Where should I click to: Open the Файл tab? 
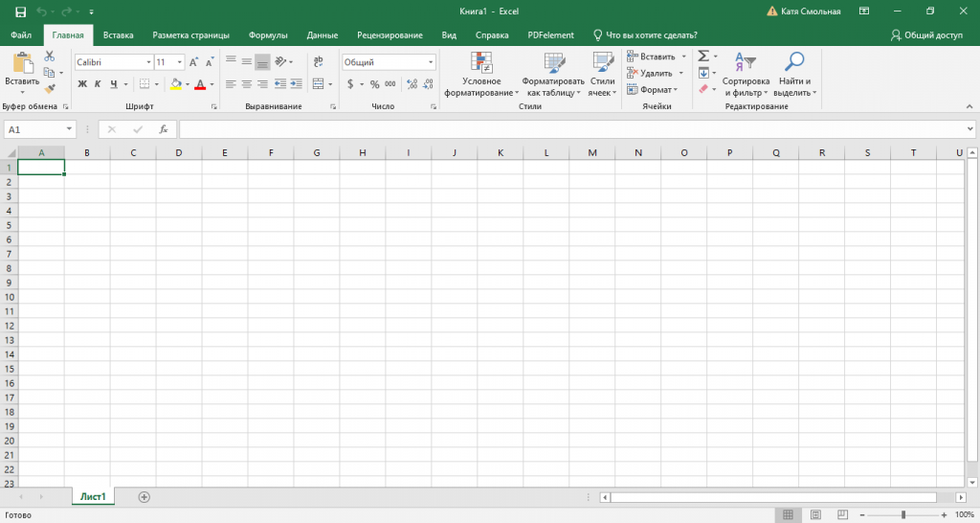tap(21, 35)
